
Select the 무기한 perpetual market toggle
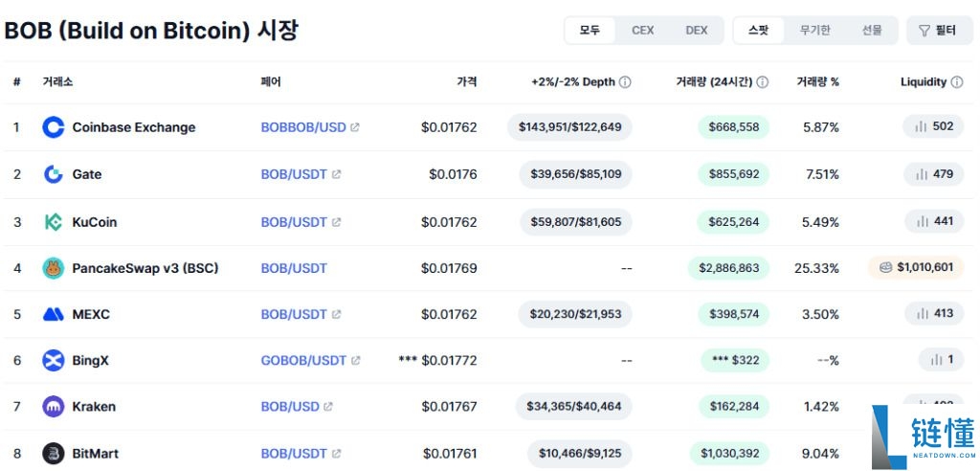[x=814, y=31]
